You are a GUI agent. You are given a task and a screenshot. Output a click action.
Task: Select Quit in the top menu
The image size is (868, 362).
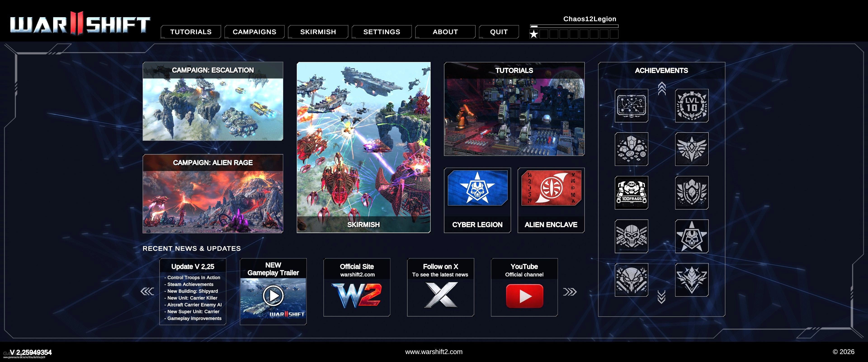click(x=499, y=32)
